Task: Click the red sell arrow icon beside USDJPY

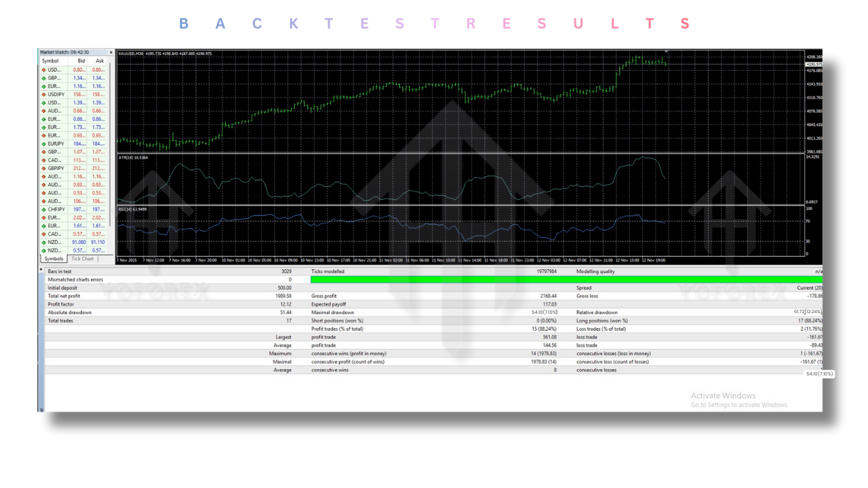Action: (42, 94)
